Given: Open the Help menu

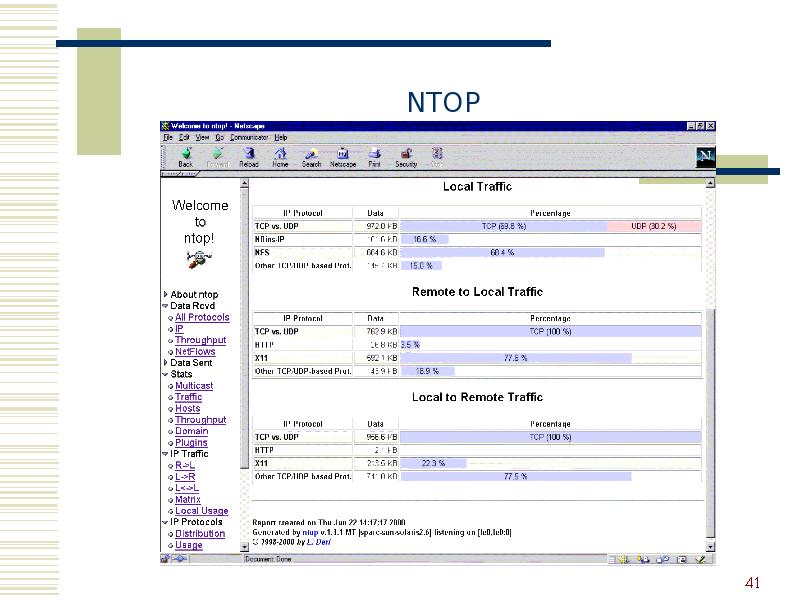Looking at the screenshot, I should point(281,137).
